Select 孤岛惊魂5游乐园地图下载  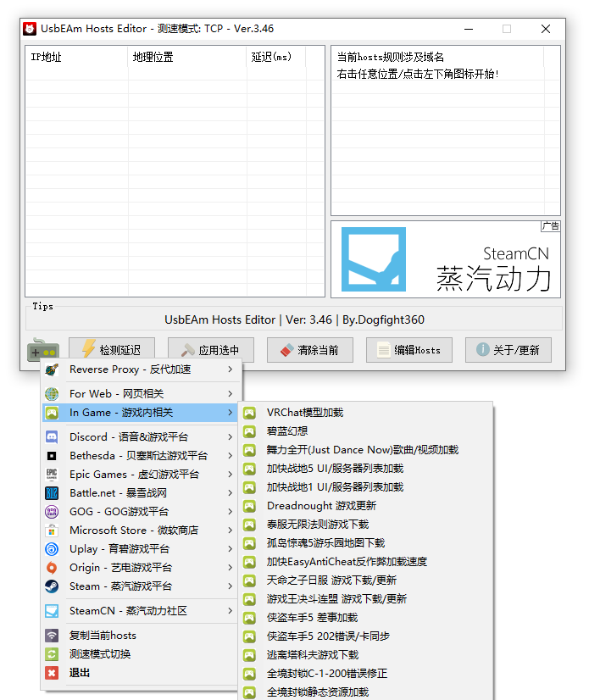[366, 543]
